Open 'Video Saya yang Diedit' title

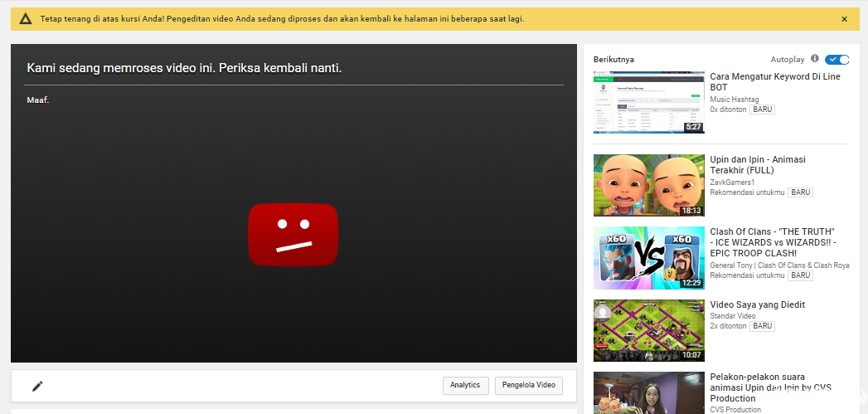coord(757,304)
